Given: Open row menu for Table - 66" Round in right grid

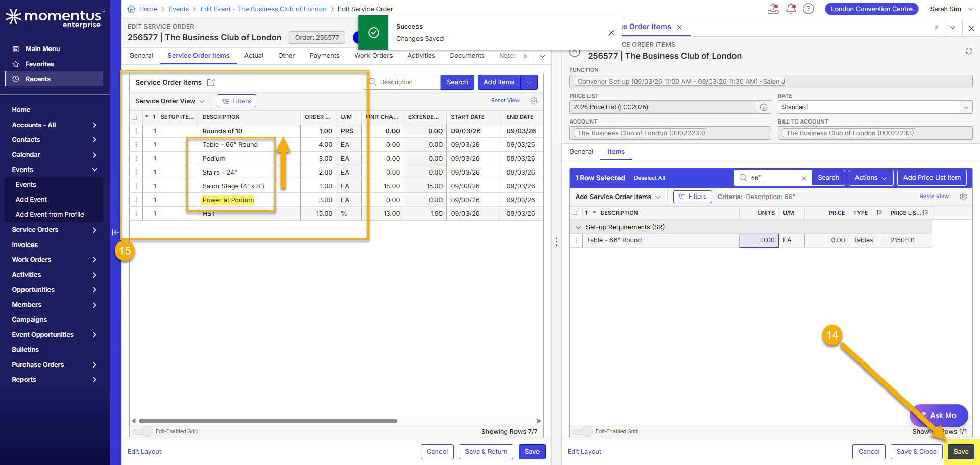Looking at the screenshot, I should tap(576, 240).
